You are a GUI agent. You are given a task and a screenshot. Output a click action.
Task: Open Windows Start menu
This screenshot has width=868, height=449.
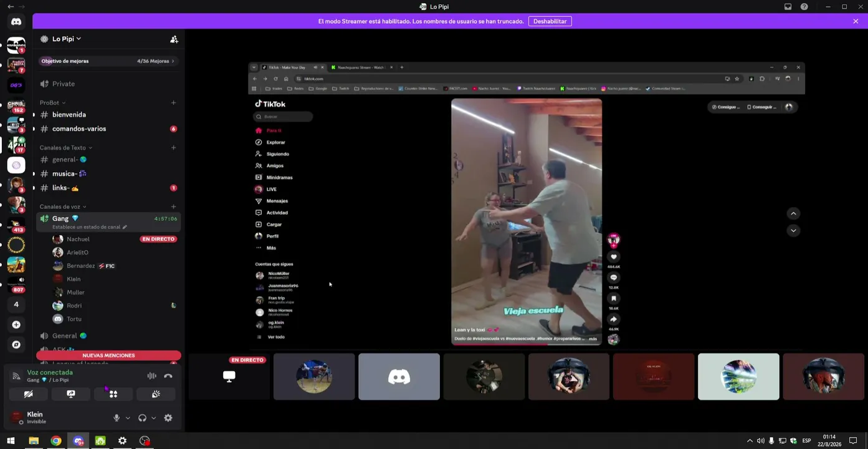[x=11, y=441]
